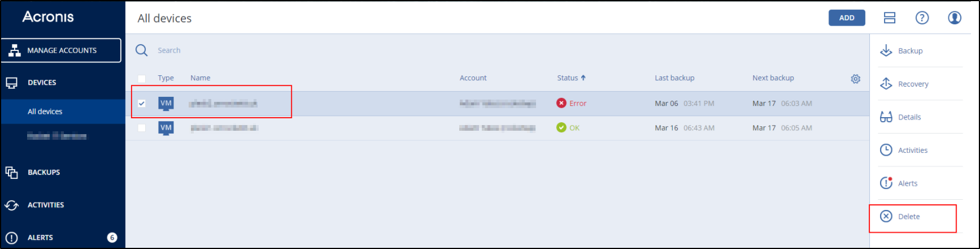
Task: Check the OK status device checkbox
Action: coord(142,128)
